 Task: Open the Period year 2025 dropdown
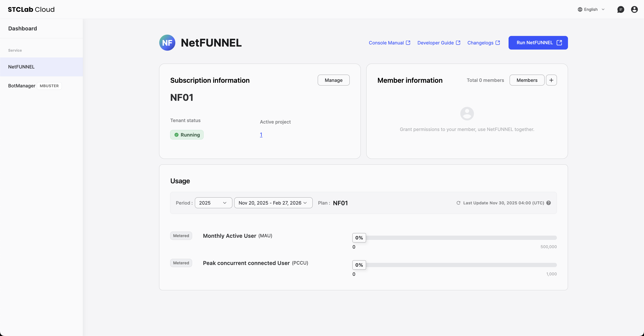tap(213, 203)
